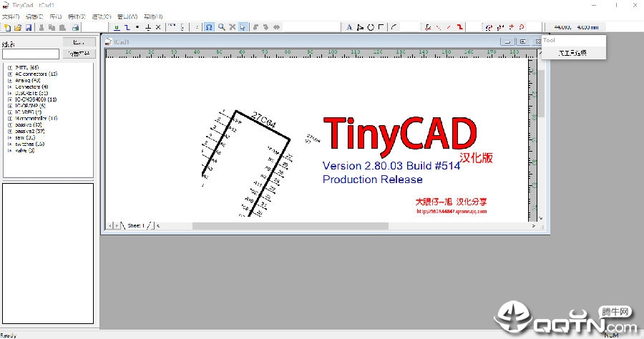Select the Wire drawing tool

(x=117, y=27)
